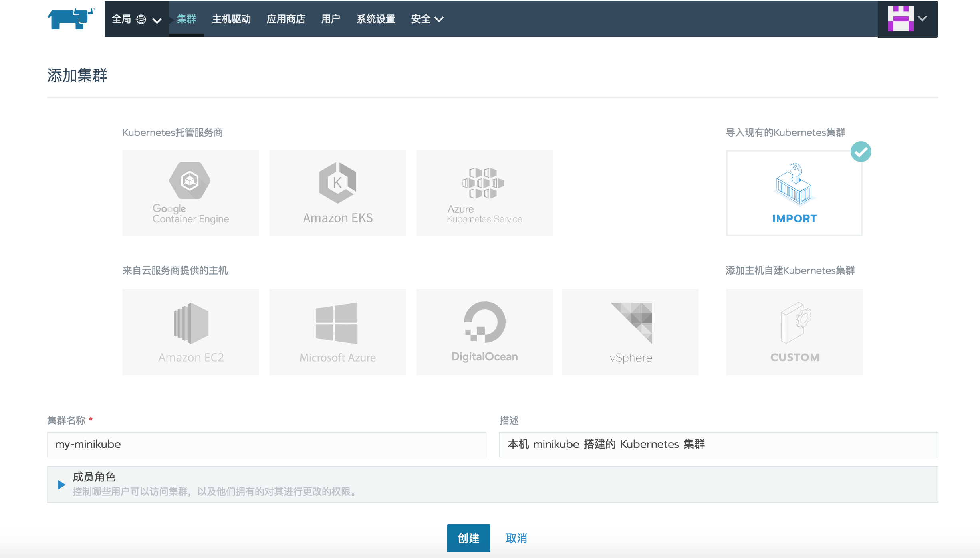Pick the Amazon EC2 host provider
This screenshot has width=980, height=558.
coord(190,332)
